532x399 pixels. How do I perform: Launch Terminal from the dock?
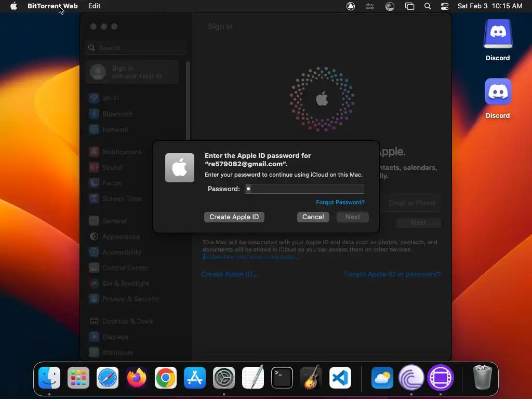coord(282,378)
